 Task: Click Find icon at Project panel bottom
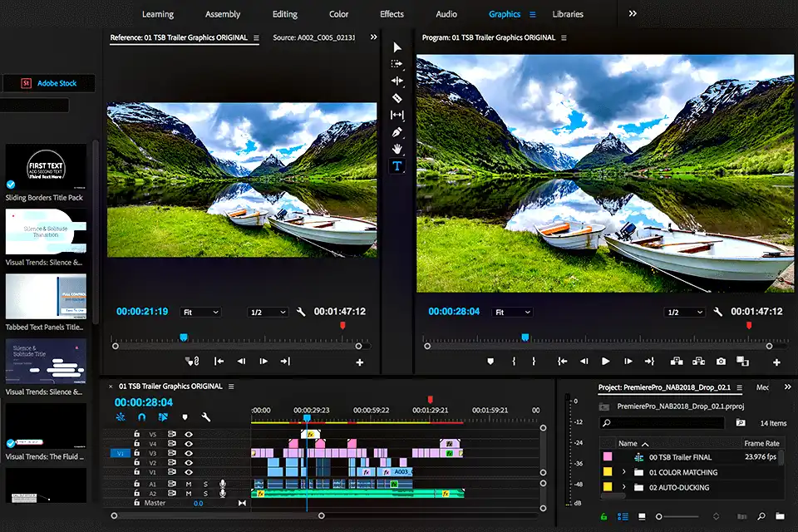click(x=761, y=516)
